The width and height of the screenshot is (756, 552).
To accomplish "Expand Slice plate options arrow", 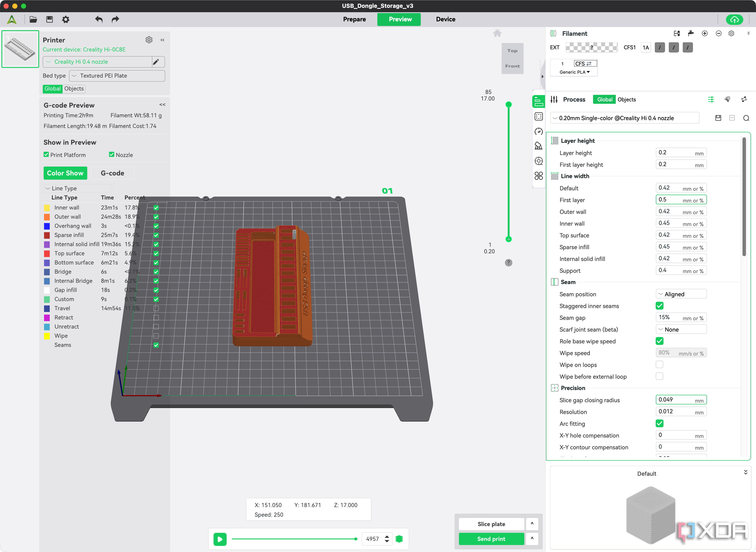I will (532, 524).
